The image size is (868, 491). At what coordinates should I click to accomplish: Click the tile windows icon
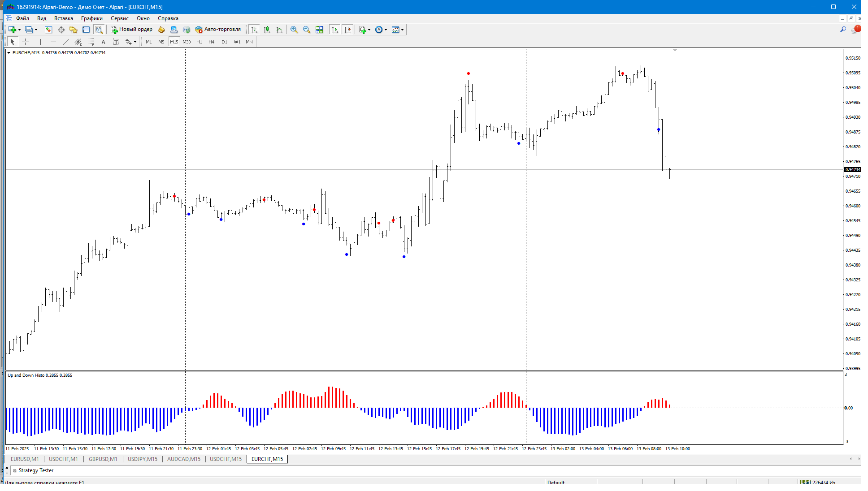point(319,30)
